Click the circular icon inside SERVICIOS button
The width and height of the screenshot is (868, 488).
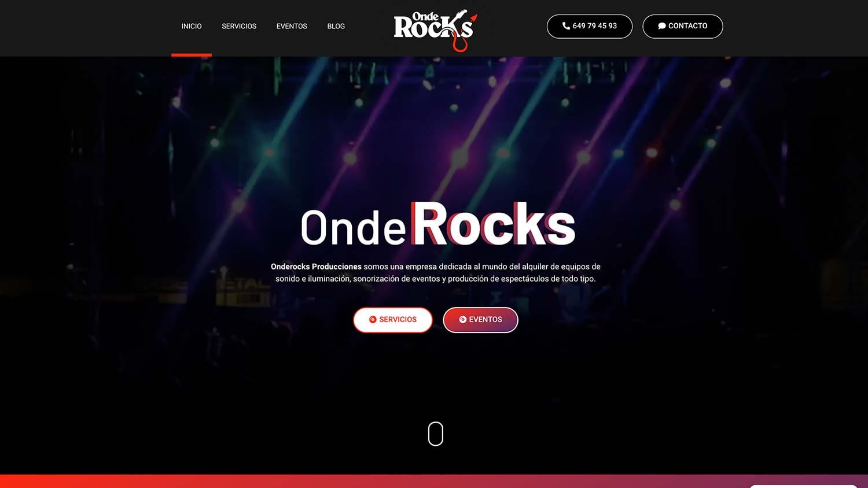(x=373, y=320)
